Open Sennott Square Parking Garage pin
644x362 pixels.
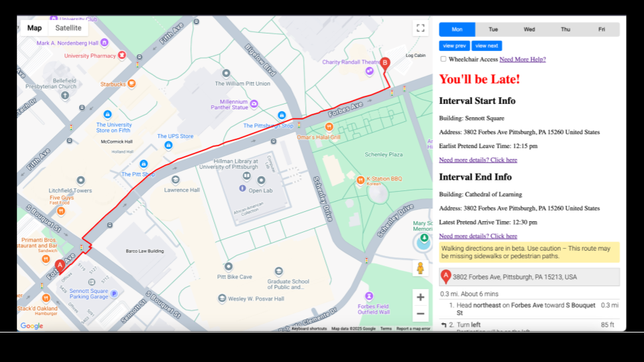click(114, 294)
